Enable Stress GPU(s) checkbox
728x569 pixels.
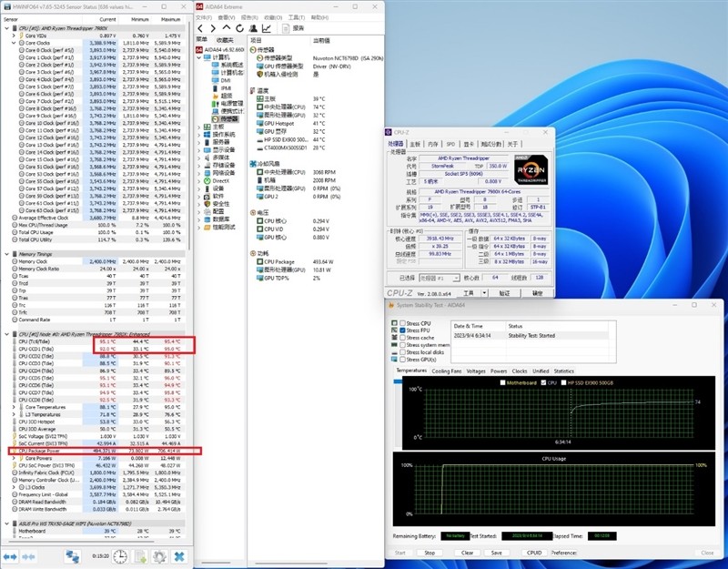[402, 360]
